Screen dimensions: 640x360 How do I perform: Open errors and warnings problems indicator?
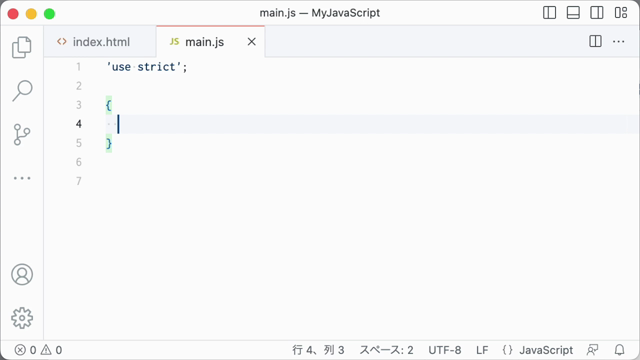(x=38, y=350)
